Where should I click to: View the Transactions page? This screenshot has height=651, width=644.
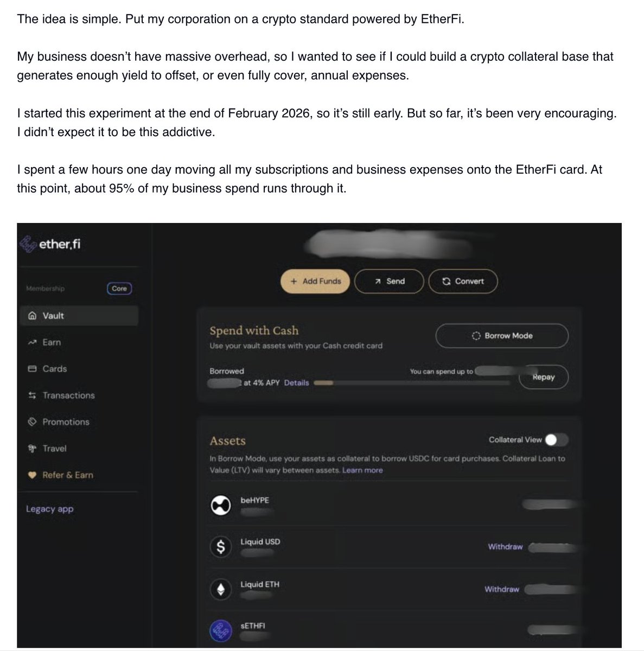[68, 395]
